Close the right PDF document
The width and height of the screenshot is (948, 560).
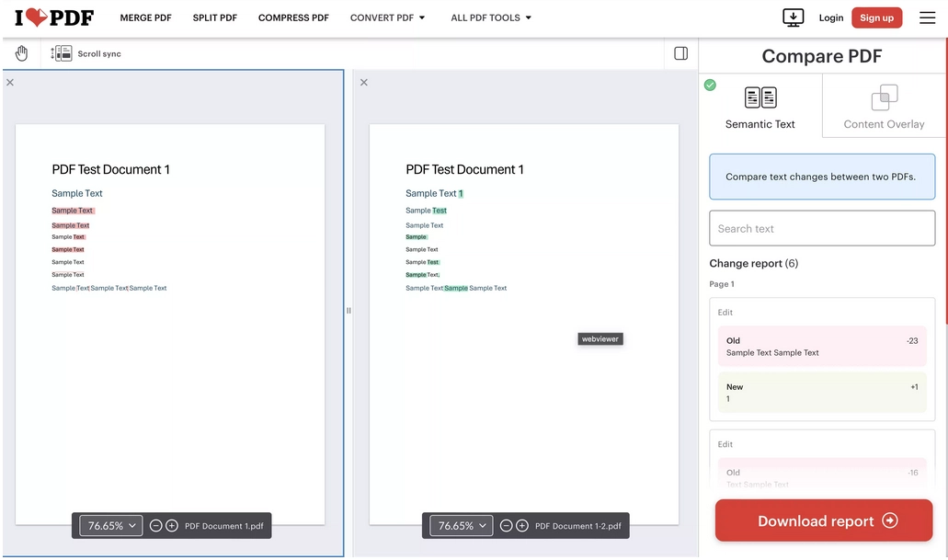pos(364,83)
